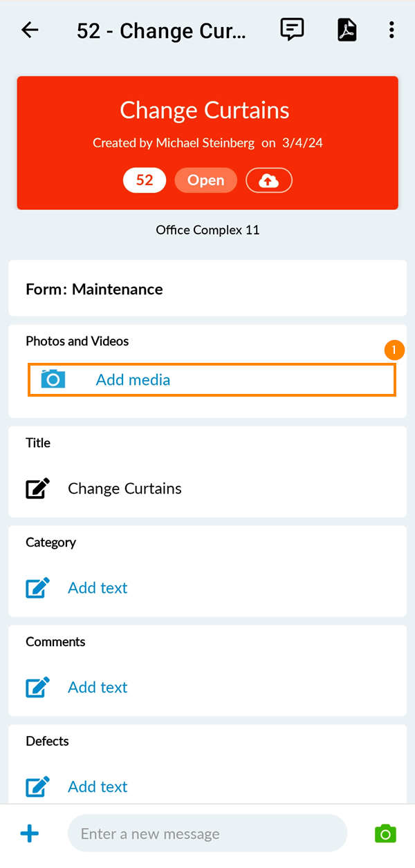Click the Add media link
This screenshot has height=868, width=415.
[133, 380]
